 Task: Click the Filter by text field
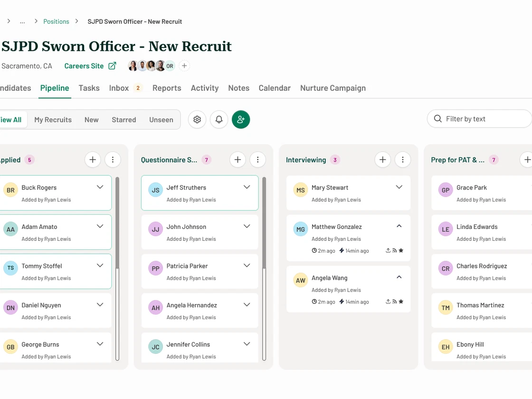[482, 119]
